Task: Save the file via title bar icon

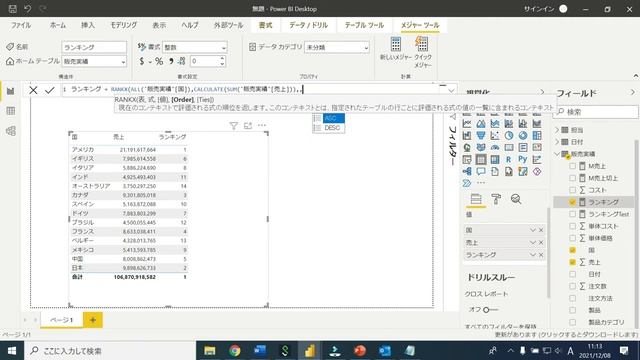Action: pyautogui.click(x=13, y=9)
